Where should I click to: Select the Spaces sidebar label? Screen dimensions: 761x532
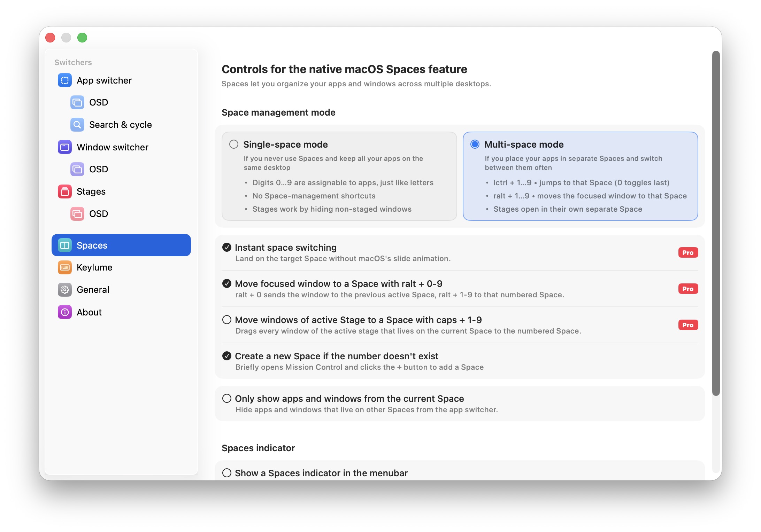92,245
